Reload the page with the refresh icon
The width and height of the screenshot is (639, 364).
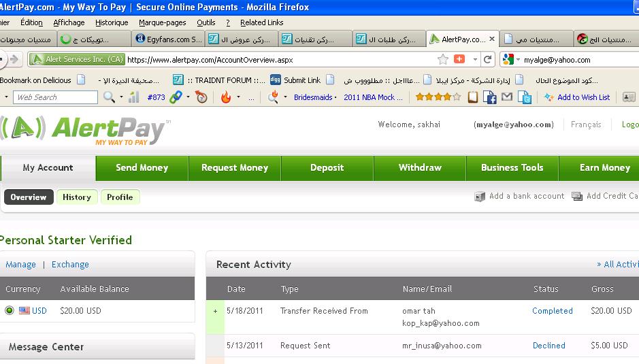[x=487, y=59]
